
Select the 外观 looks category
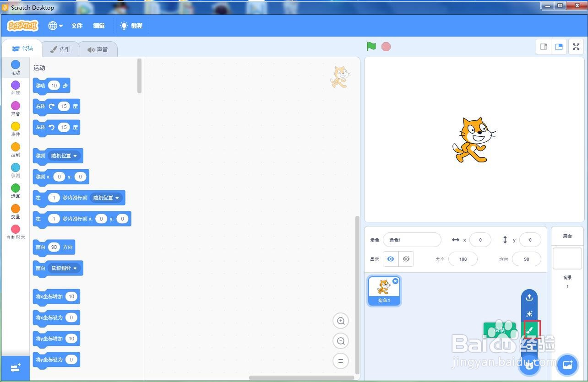point(16,88)
